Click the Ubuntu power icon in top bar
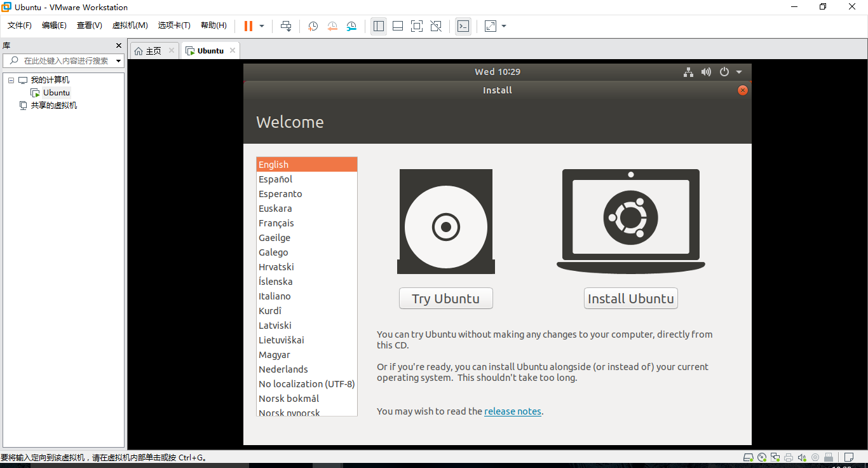Viewport: 868px width, 468px height. [724, 72]
